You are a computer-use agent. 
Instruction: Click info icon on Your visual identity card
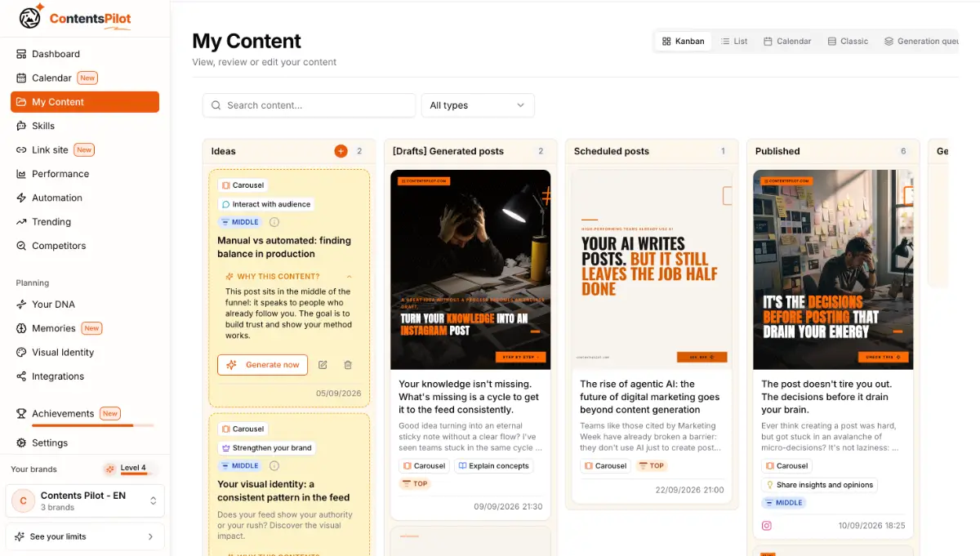pos(274,466)
